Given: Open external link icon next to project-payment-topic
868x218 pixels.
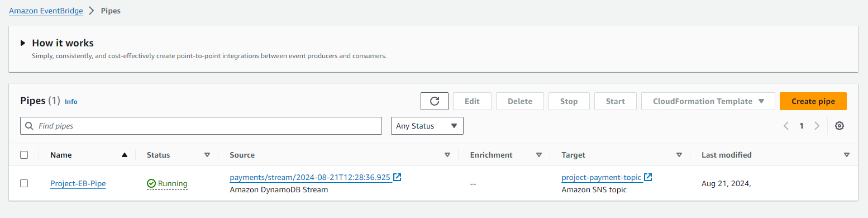Looking at the screenshot, I should pyautogui.click(x=648, y=177).
